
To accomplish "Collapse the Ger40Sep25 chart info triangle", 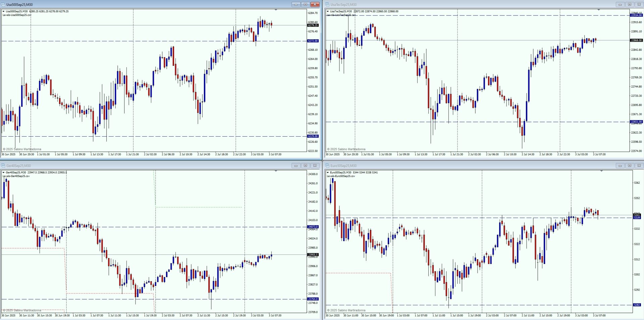I will [3, 173].
